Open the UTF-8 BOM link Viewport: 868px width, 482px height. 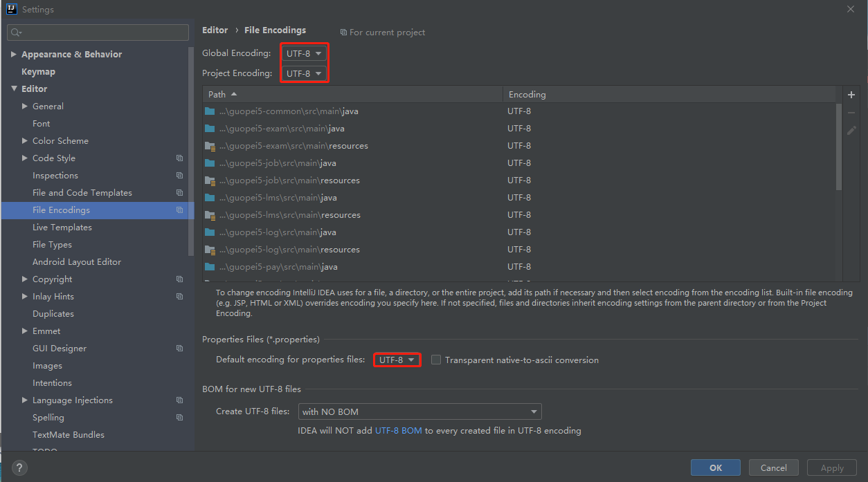[399, 431]
